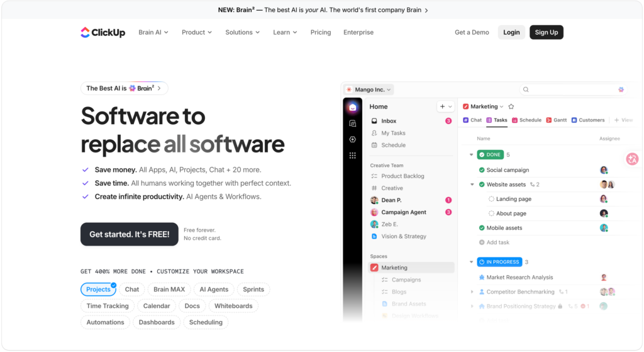Click the floating pink assistant icon
Screen dimensions: 644x352
pyautogui.click(x=632, y=159)
